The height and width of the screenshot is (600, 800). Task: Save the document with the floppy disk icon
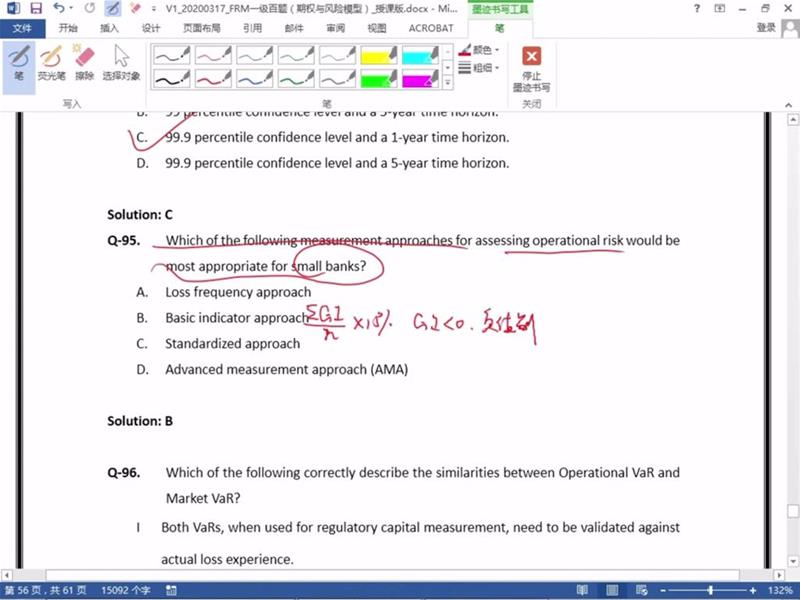click(36, 8)
